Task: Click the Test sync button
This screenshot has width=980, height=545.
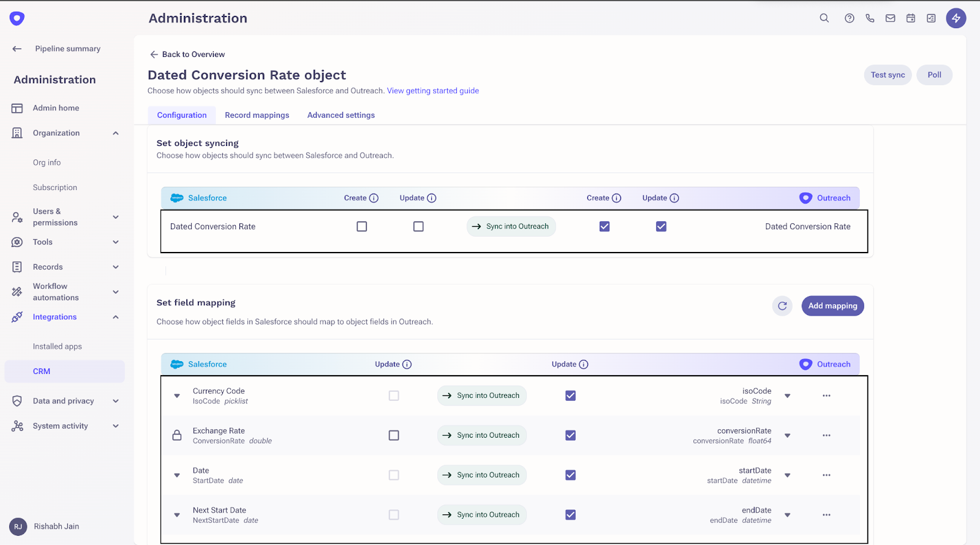Action: click(x=888, y=75)
